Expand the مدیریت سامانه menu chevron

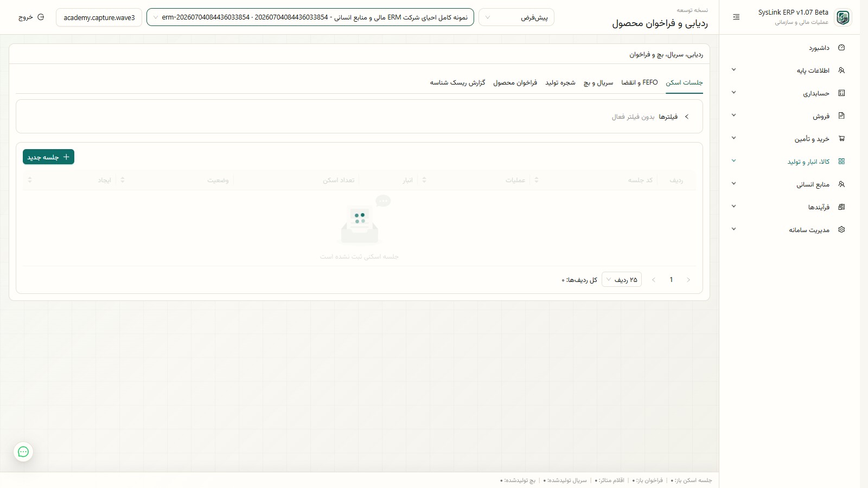(733, 229)
